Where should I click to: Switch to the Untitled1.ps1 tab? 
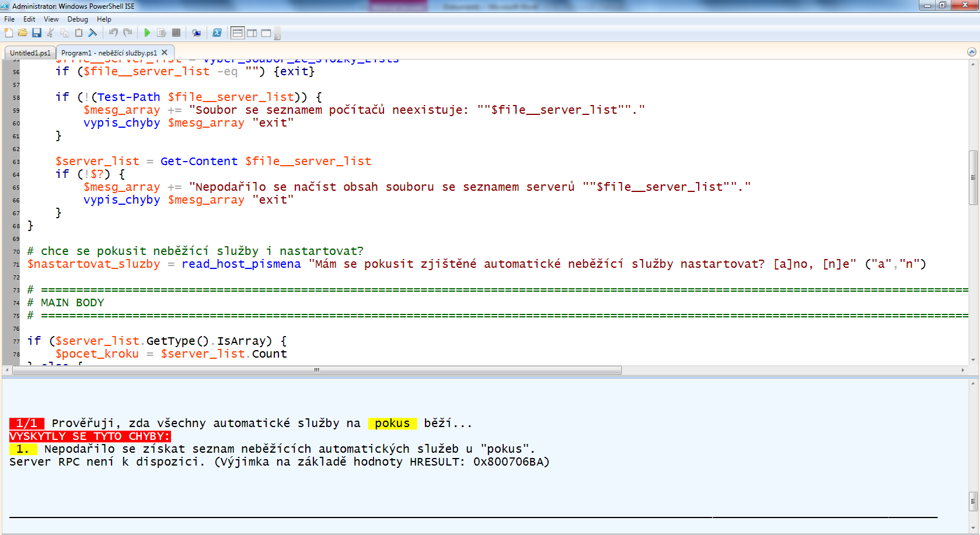[x=30, y=53]
